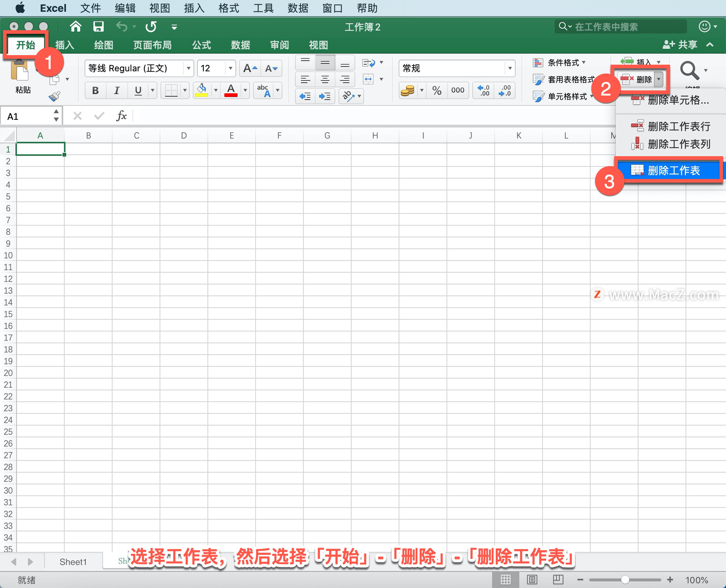This screenshot has height=588, width=726.
Task: Click the Format Painter brush icon
Action: tap(54, 97)
